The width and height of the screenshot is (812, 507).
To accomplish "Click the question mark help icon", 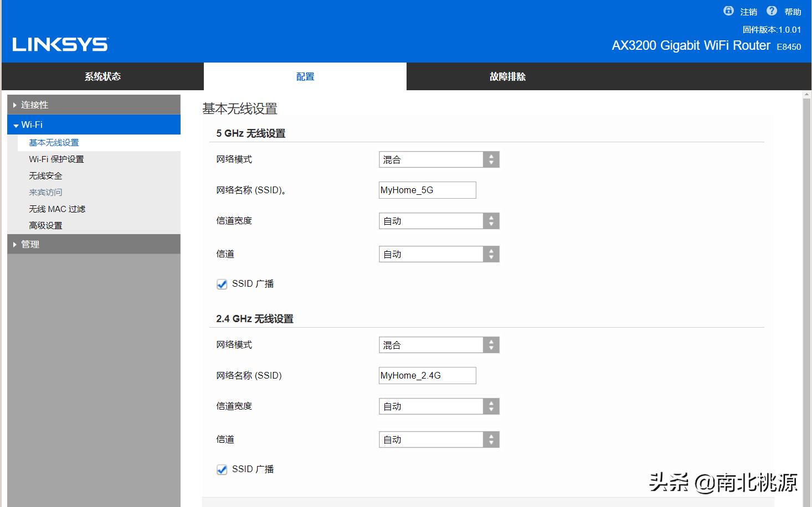I will (772, 11).
